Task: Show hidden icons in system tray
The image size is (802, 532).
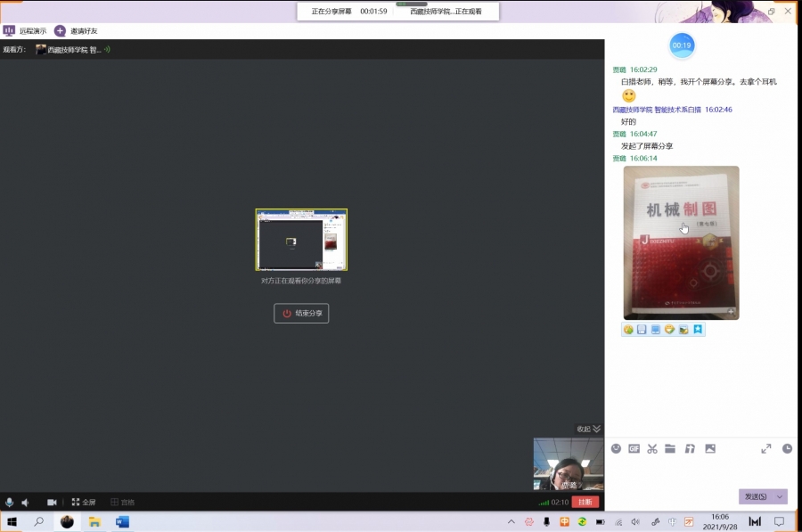Action: pyautogui.click(x=511, y=521)
